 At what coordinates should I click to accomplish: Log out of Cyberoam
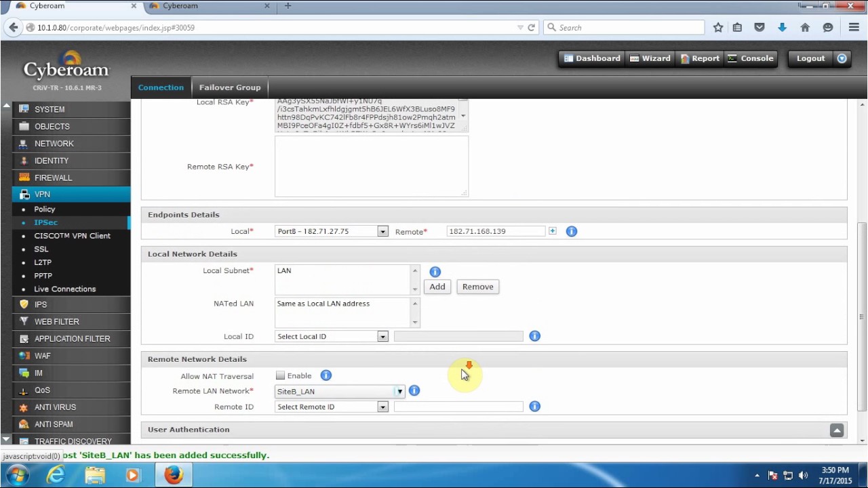point(810,58)
